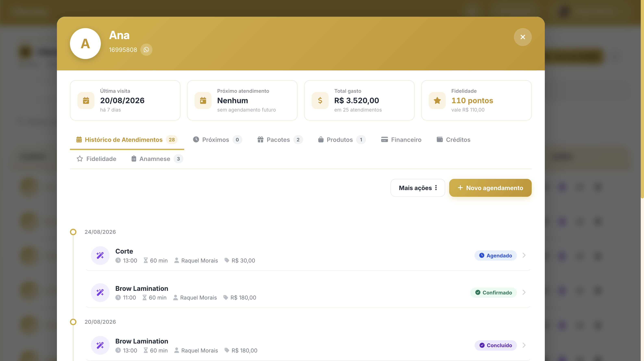Click the Total gasto dollar icon
Image resolution: width=644 pixels, height=361 pixels.
click(x=320, y=101)
